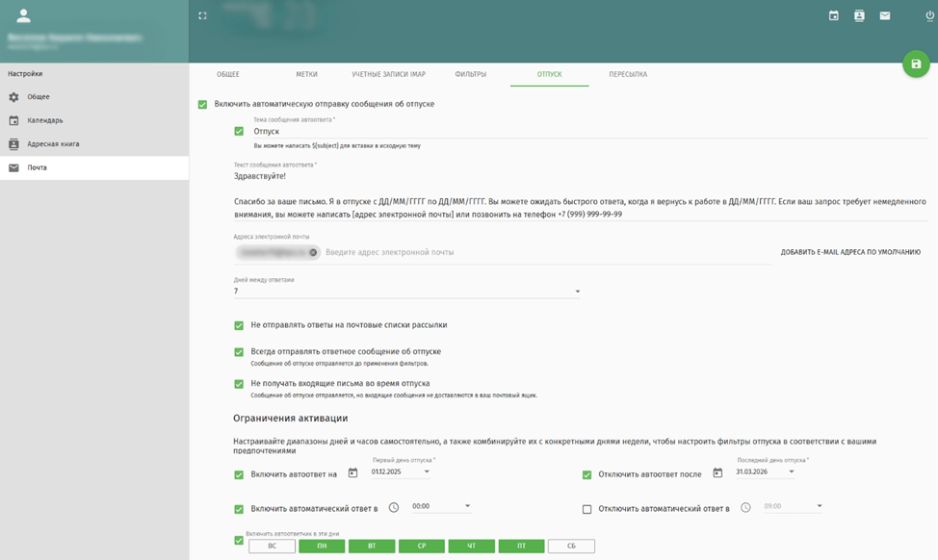Enable 'Отключить автоматический ответ в' checkbox
Screen dimensions: 938x560
point(586,509)
